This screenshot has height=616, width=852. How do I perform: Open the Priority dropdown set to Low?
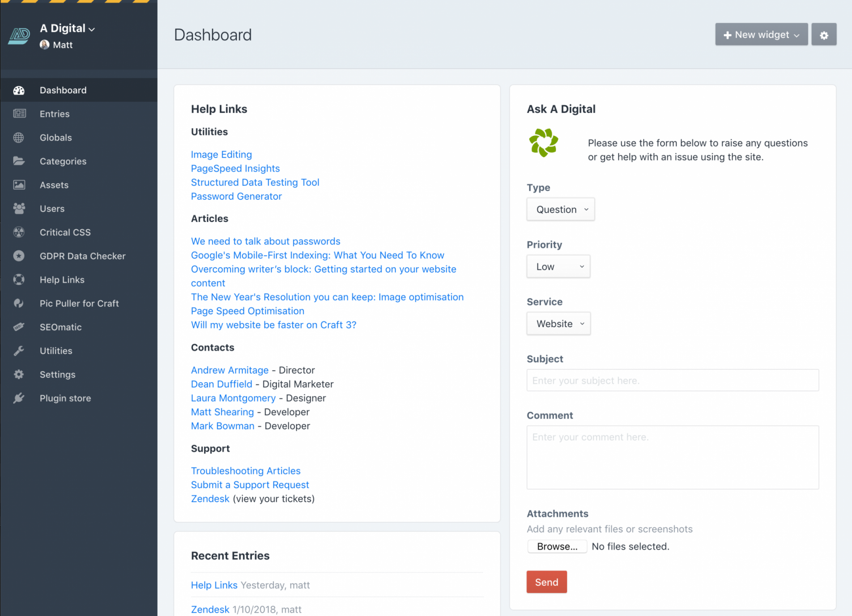(x=558, y=266)
